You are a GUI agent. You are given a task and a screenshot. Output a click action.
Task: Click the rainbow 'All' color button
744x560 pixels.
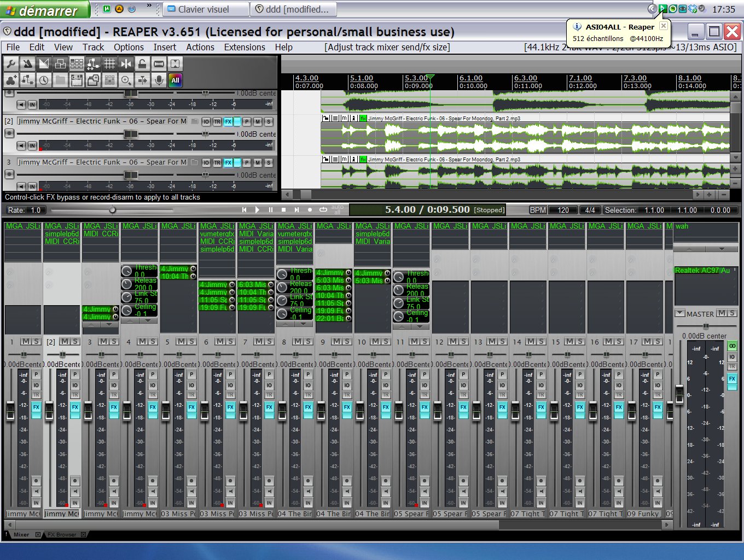click(x=175, y=80)
